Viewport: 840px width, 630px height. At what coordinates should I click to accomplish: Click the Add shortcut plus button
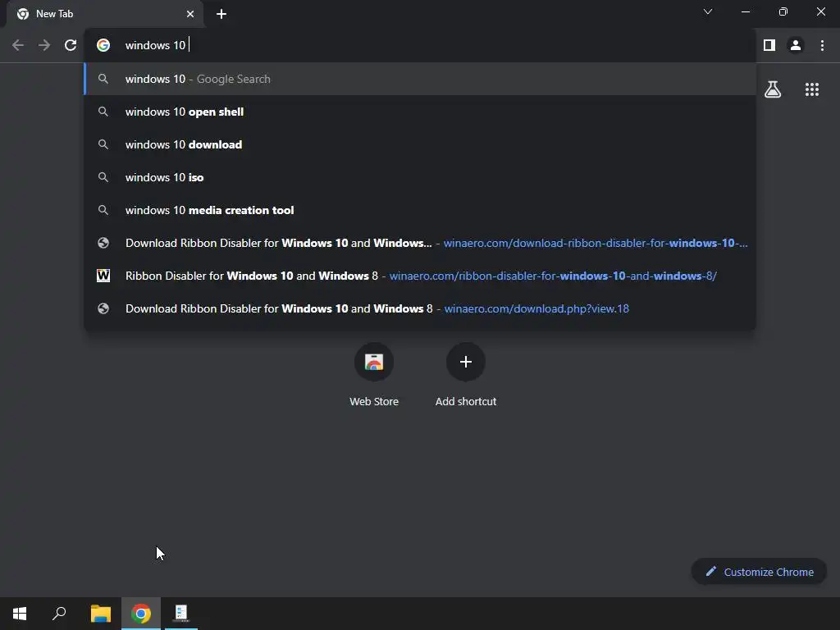pos(466,362)
